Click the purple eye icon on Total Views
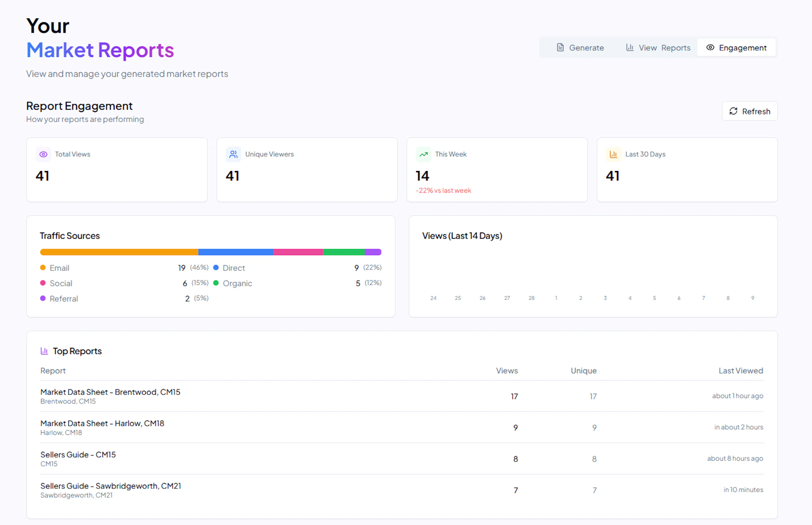Screen dimensions: 812x525 43,154
